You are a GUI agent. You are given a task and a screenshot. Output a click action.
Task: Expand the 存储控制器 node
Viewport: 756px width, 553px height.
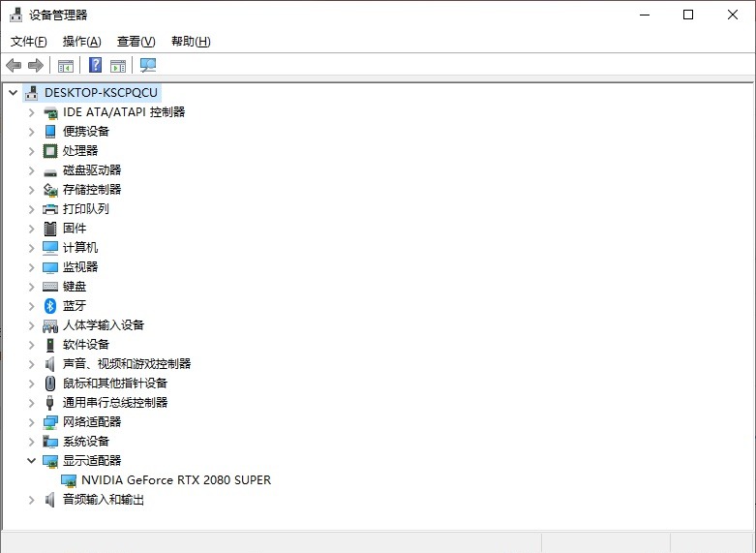click(32, 190)
